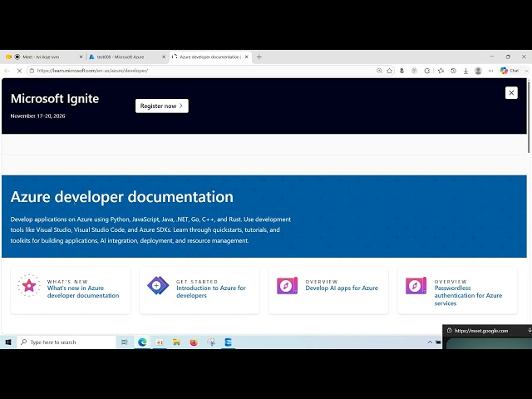Close the Azure developer documentation tab

pos(247,57)
